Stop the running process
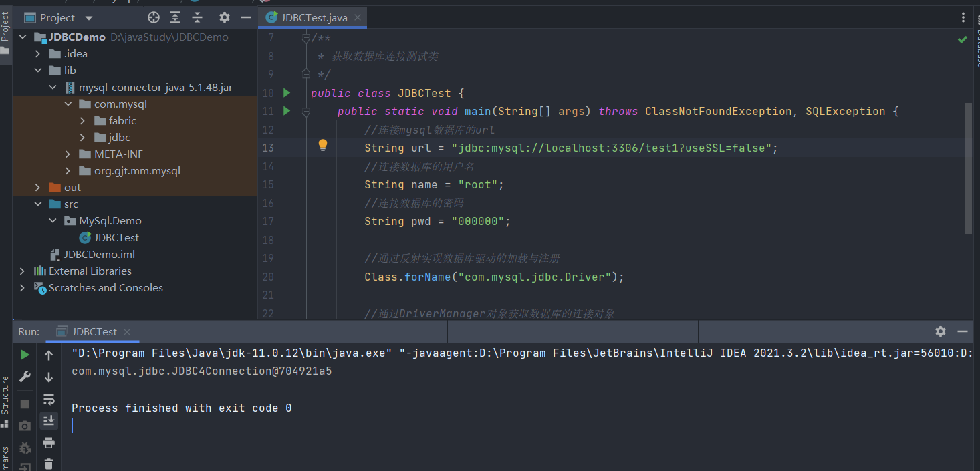 pyautogui.click(x=25, y=404)
